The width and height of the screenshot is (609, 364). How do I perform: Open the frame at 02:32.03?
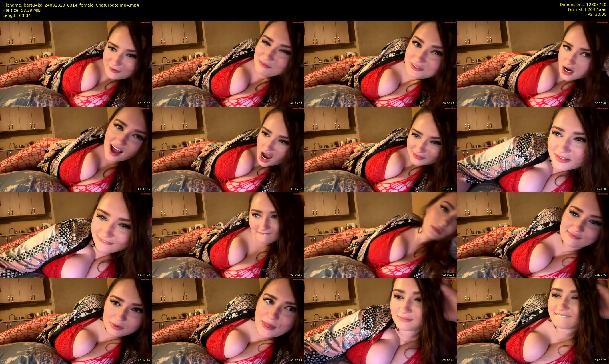[533, 235]
